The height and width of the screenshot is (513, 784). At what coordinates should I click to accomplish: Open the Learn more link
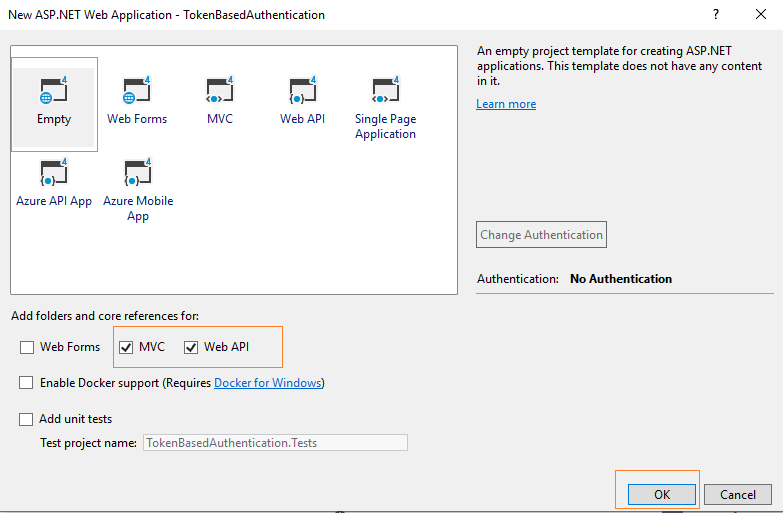506,104
